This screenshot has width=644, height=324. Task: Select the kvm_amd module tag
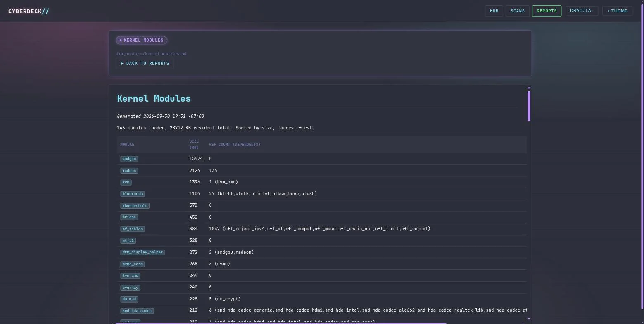(130, 276)
